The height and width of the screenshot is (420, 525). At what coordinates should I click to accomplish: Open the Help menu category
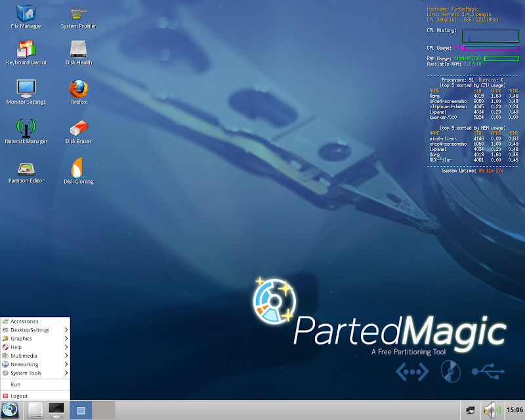tap(35, 347)
